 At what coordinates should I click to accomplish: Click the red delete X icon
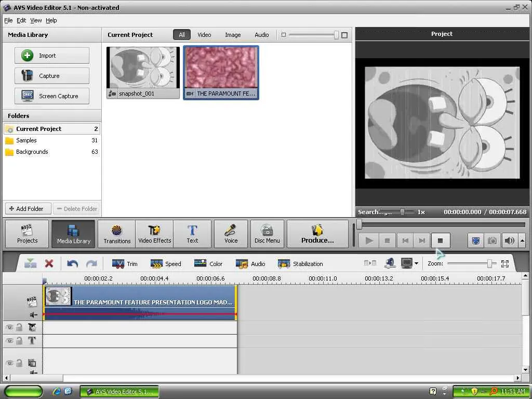click(49, 263)
